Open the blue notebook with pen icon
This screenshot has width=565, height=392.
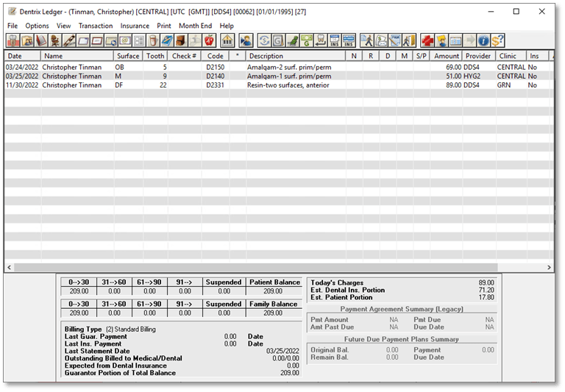pyautogui.click(x=167, y=40)
